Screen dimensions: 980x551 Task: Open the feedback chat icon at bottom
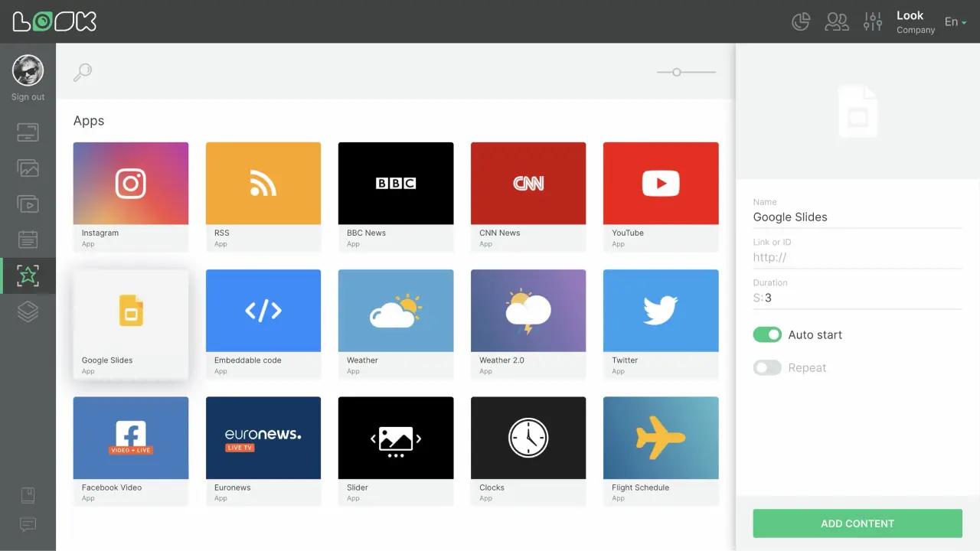pos(28,524)
